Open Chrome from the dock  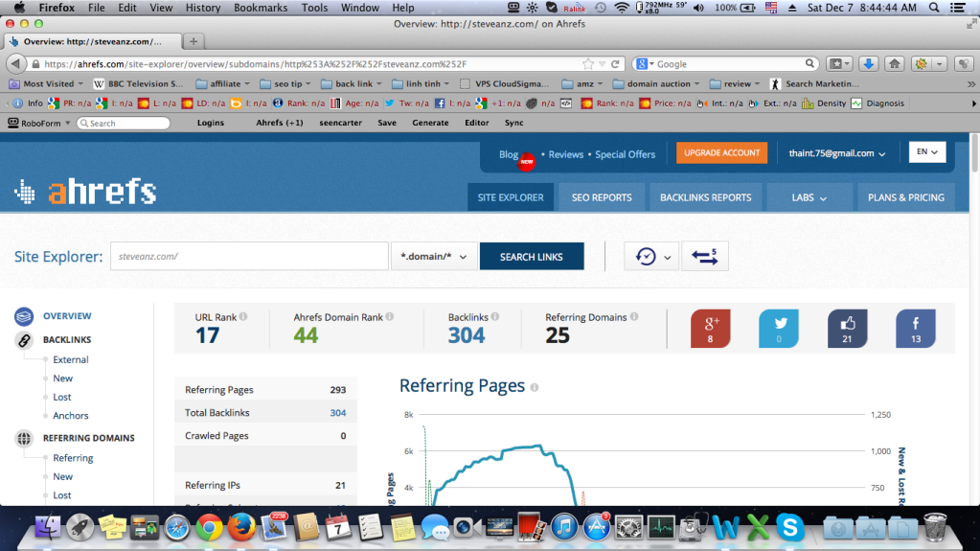(x=209, y=529)
